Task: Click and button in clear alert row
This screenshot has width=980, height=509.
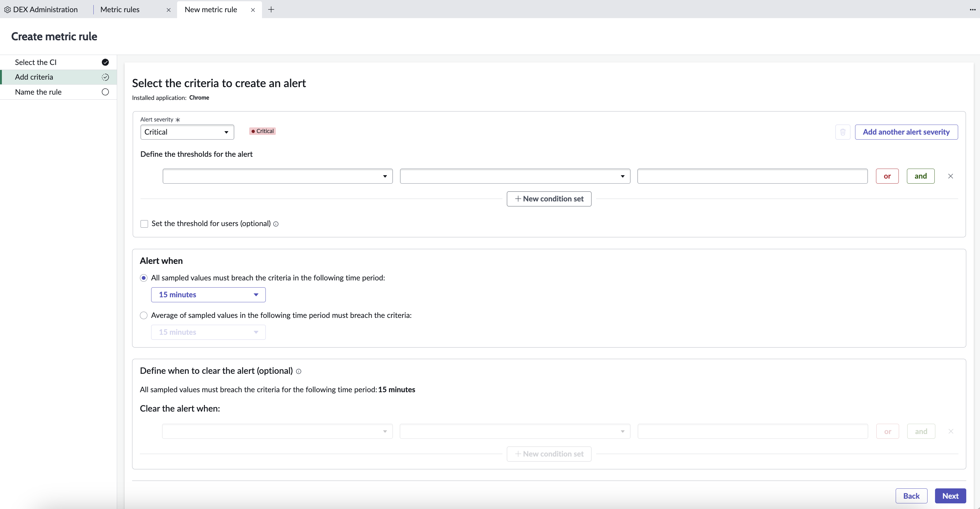Action: tap(921, 431)
